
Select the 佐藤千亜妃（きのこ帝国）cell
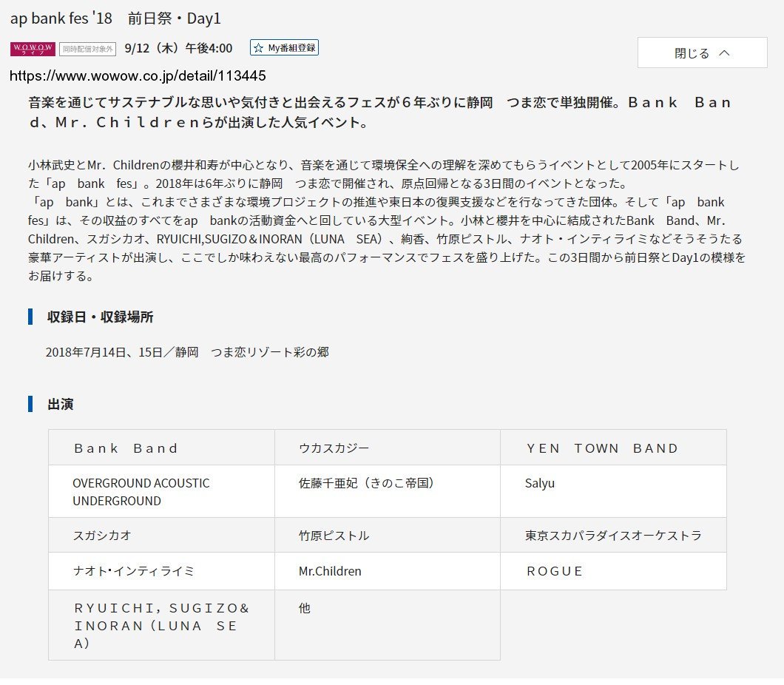388,491
